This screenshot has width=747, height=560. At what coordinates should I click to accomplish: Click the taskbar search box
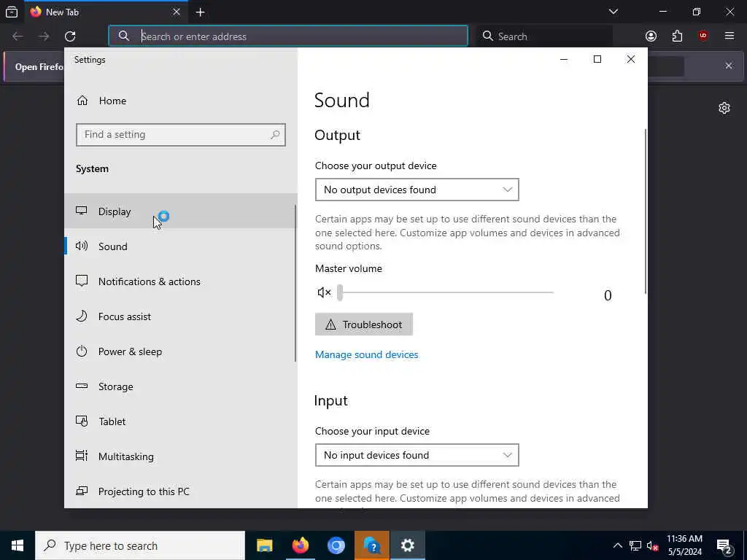tap(140, 545)
